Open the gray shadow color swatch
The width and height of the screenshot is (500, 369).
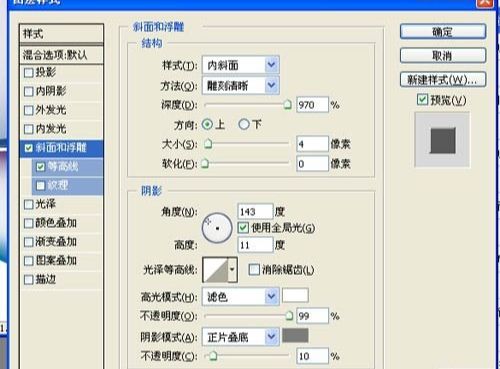pyautogui.click(x=295, y=336)
